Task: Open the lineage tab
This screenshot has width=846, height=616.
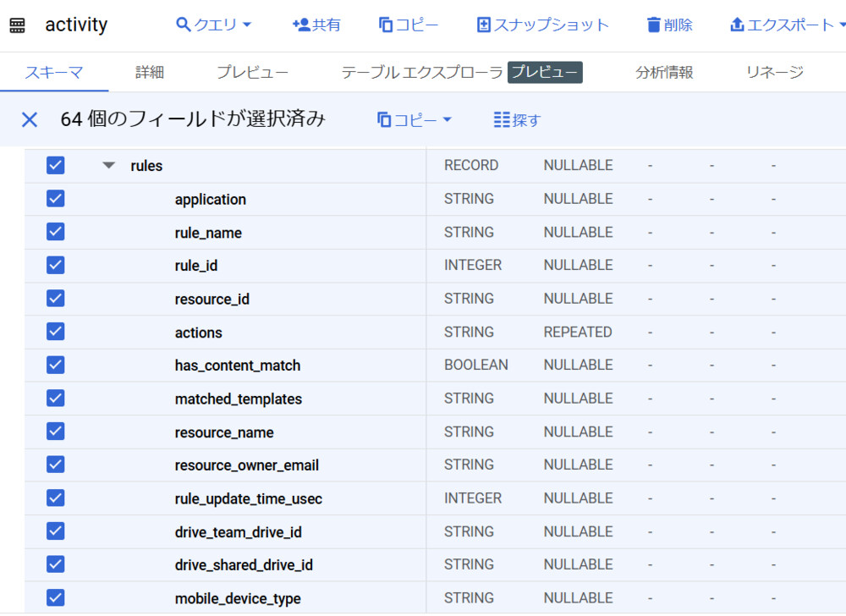Action: pyautogui.click(x=774, y=72)
